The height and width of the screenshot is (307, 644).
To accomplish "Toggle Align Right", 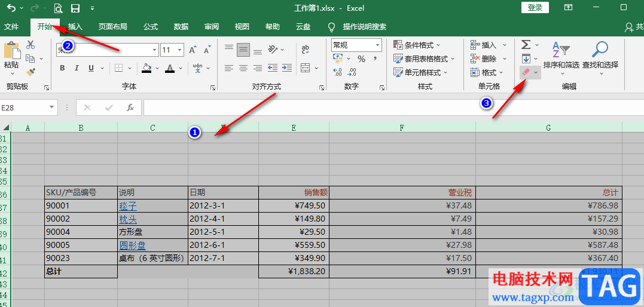I will click(x=258, y=67).
